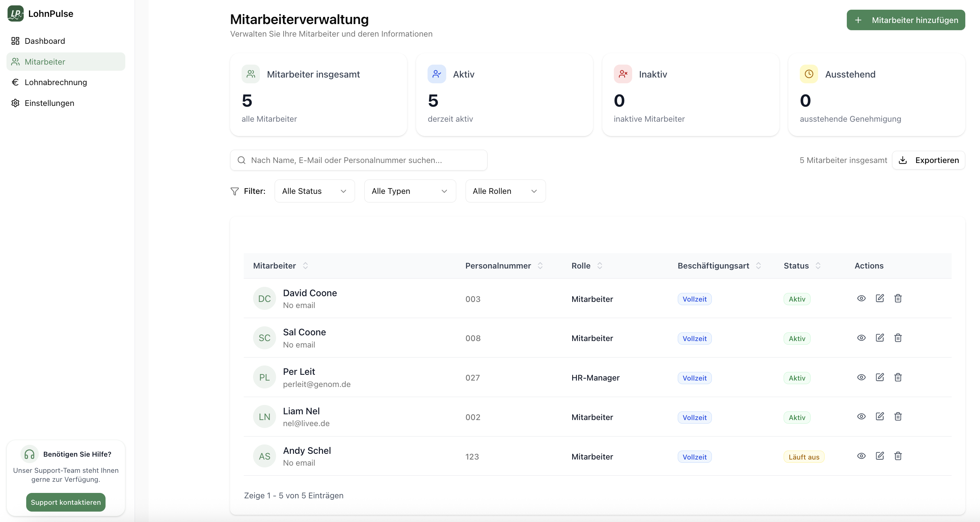
Task: Click the DC avatar of David Coone
Action: point(265,299)
